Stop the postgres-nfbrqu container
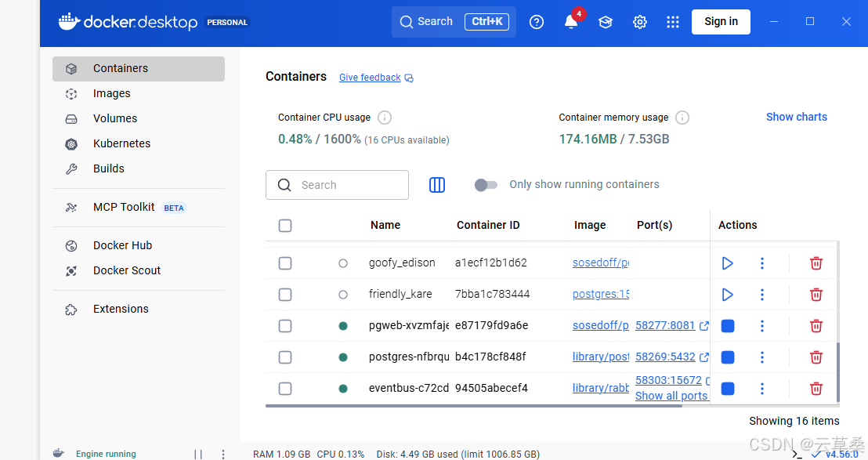 pyautogui.click(x=728, y=357)
